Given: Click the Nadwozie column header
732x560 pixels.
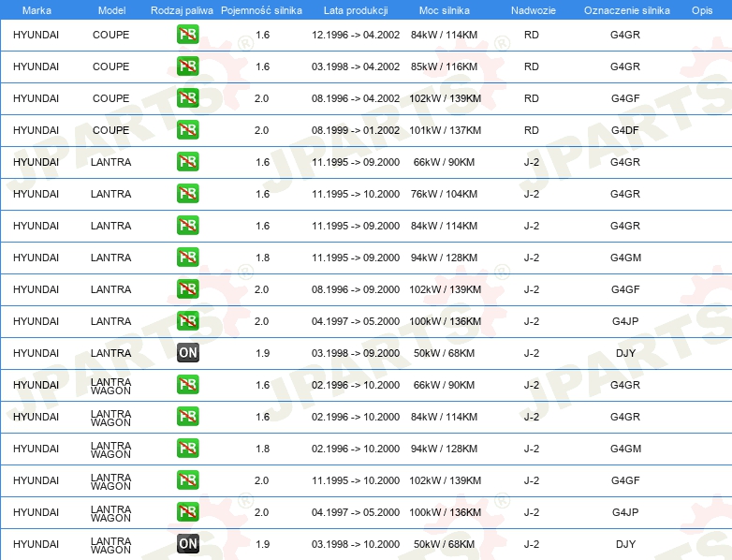Looking at the screenshot, I should (x=534, y=10).
